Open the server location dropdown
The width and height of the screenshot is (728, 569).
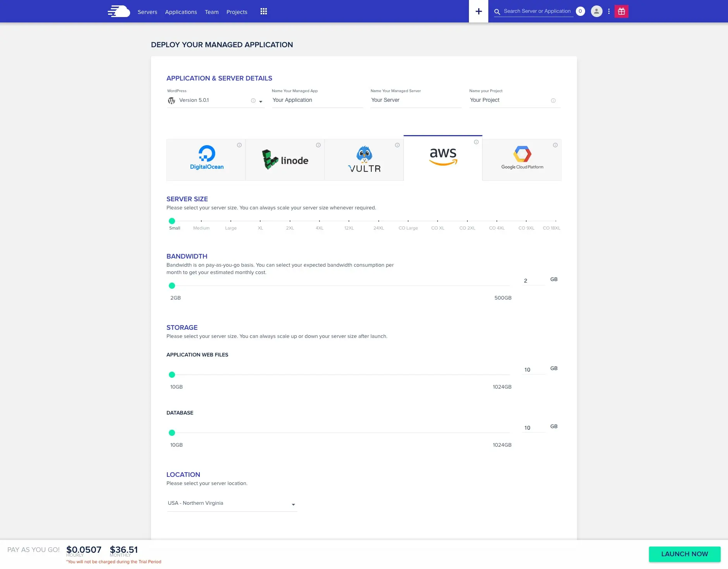pos(232,504)
